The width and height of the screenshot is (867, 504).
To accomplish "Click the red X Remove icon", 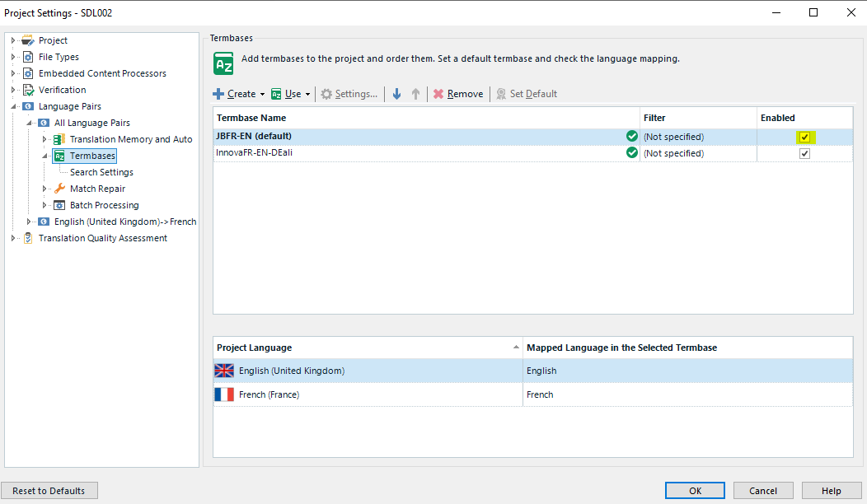I will [438, 94].
